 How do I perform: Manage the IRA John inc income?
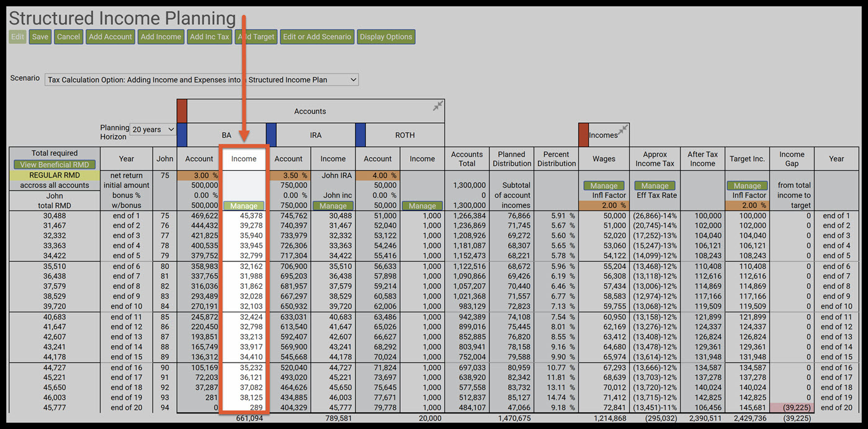point(333,205)
